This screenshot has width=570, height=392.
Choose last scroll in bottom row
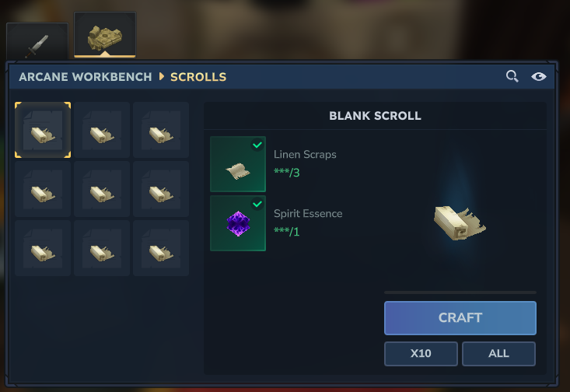[161, 248]
